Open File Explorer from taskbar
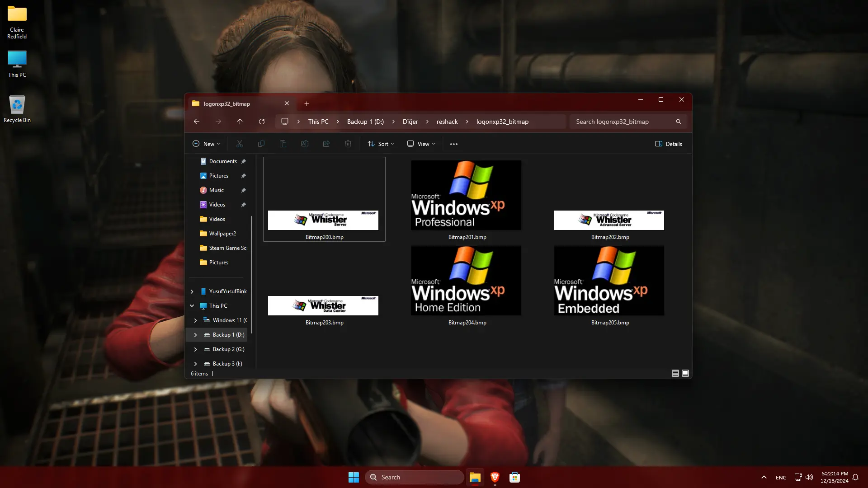Screen dimensions: 868x488 click(x=475, y=477)
